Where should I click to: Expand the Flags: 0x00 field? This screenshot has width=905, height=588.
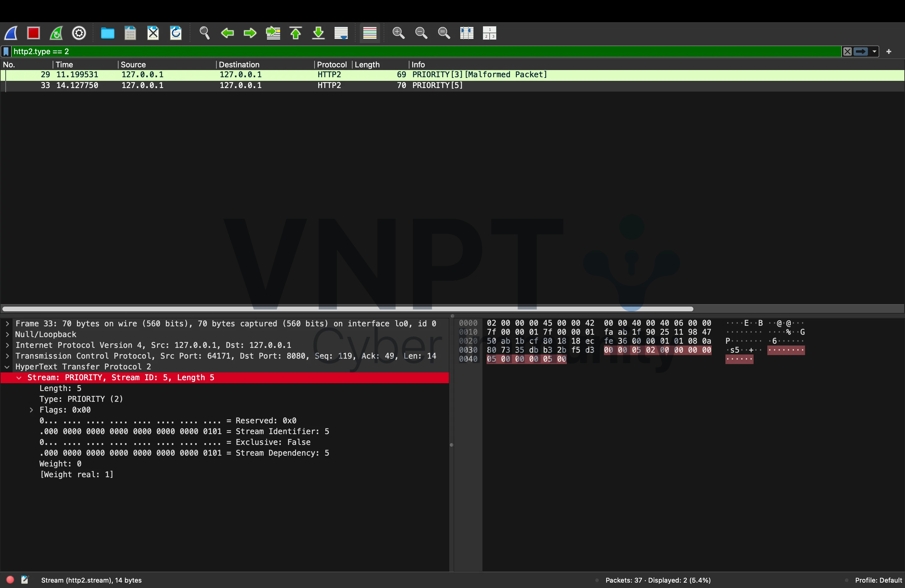click(31, 410)
